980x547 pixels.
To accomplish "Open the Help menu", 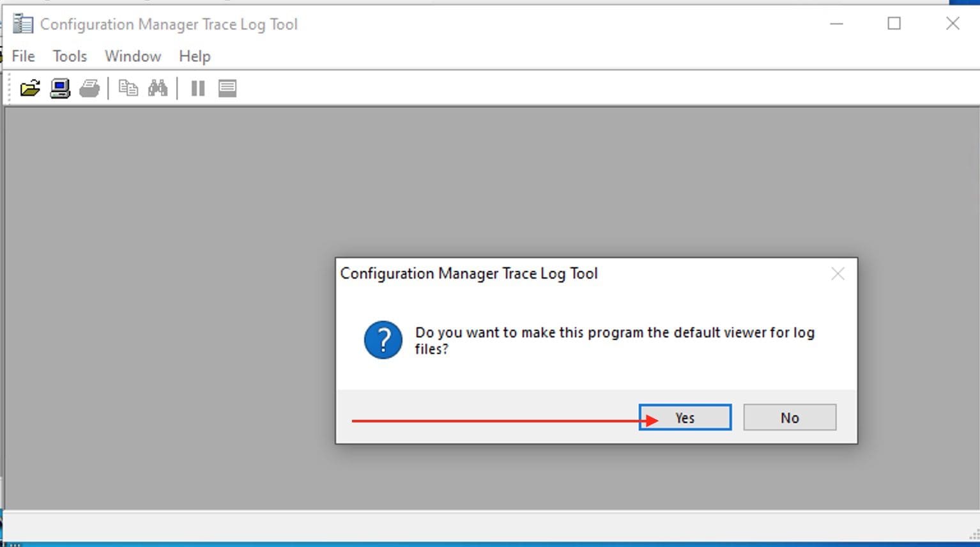I will click(x=194, y=56).
